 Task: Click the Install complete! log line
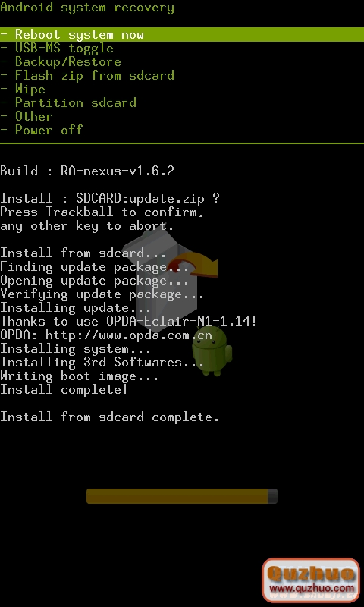pos(64,389)
